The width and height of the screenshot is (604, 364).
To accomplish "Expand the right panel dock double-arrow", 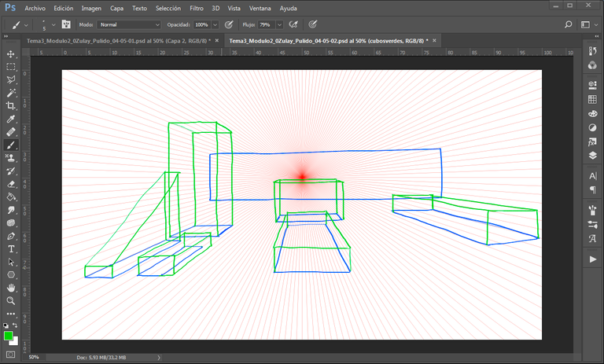I will (597, 36).
